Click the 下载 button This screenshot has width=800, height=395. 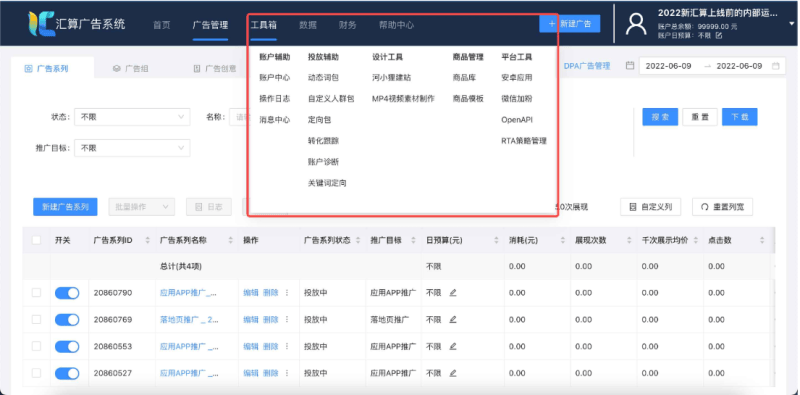[739, 117]
